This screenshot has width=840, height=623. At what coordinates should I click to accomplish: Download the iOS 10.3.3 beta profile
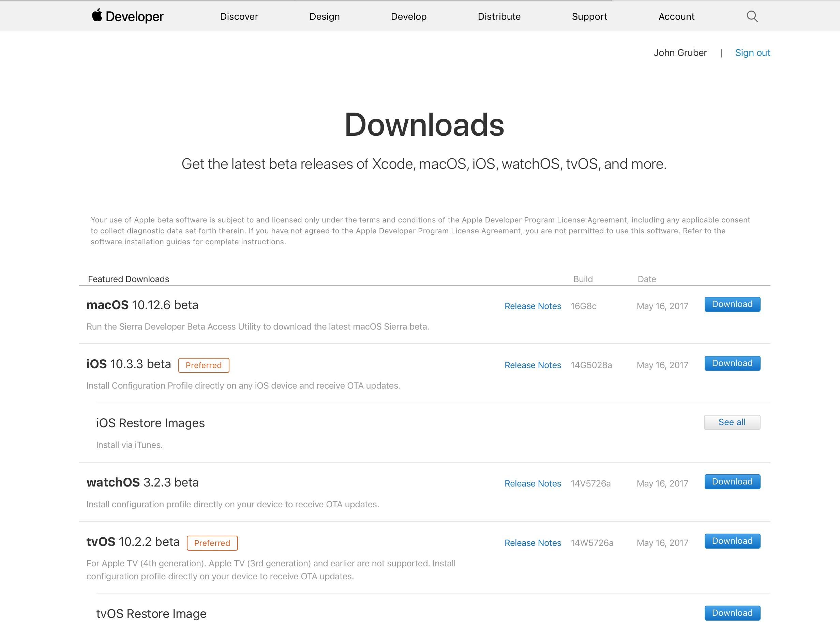[x=732, y=363]
